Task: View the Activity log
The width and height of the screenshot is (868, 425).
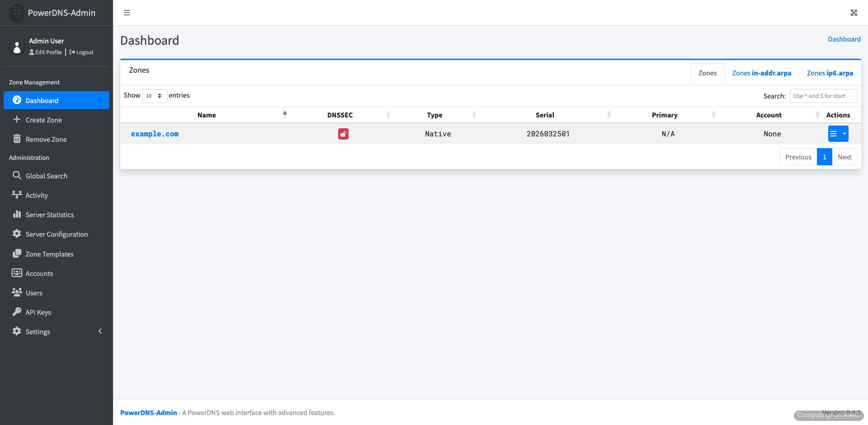Action: pyautogui.click(x=36, y=195)
